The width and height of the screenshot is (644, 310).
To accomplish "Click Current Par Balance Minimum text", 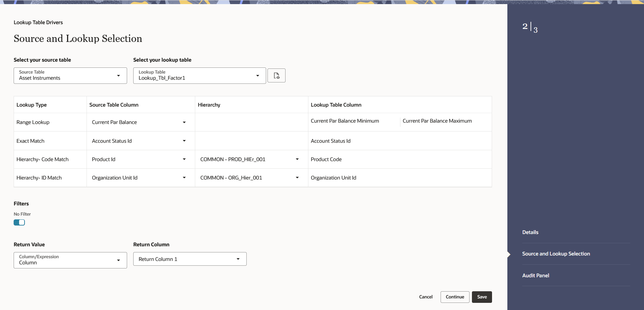I will click(x=345, y=121).
